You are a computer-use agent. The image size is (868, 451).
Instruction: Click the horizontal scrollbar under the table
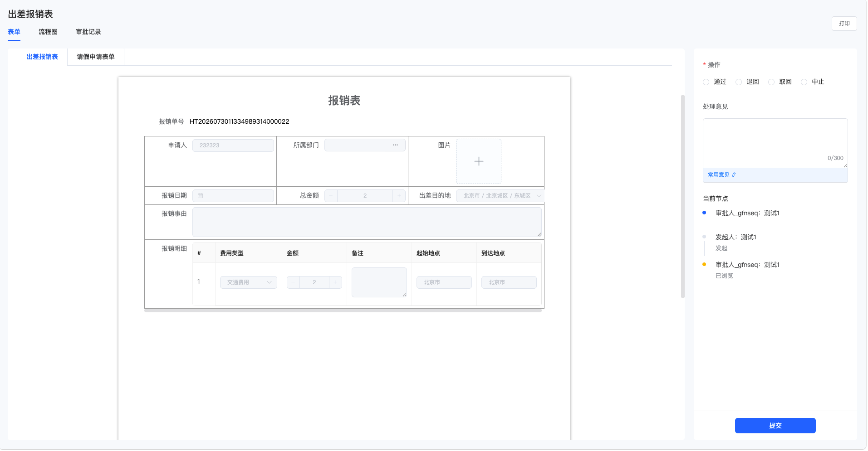[x=343, y=311]
